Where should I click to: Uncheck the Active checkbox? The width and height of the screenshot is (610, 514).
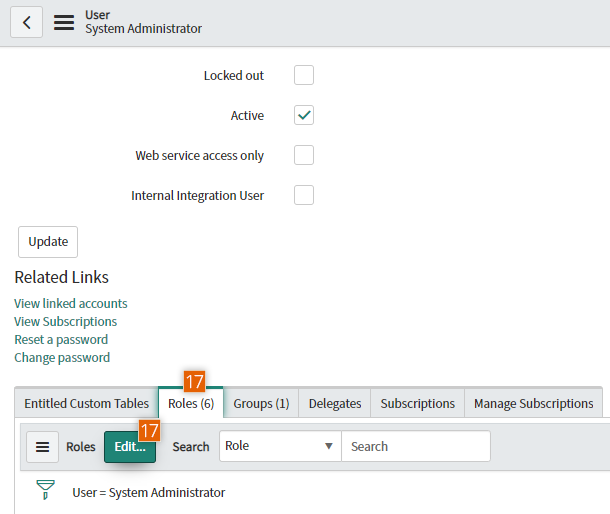point(304,115)
